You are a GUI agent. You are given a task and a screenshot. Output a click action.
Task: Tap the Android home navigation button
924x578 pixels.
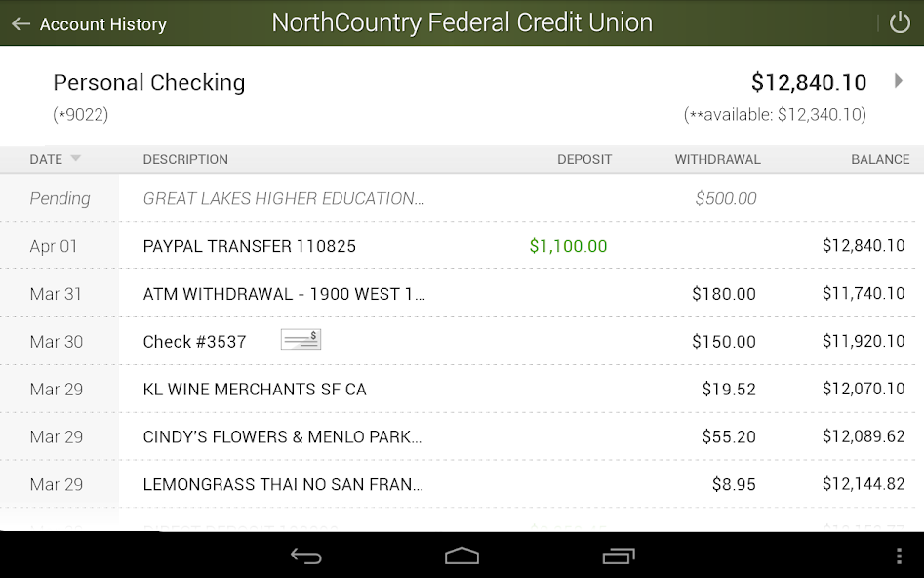coord(462,556)
